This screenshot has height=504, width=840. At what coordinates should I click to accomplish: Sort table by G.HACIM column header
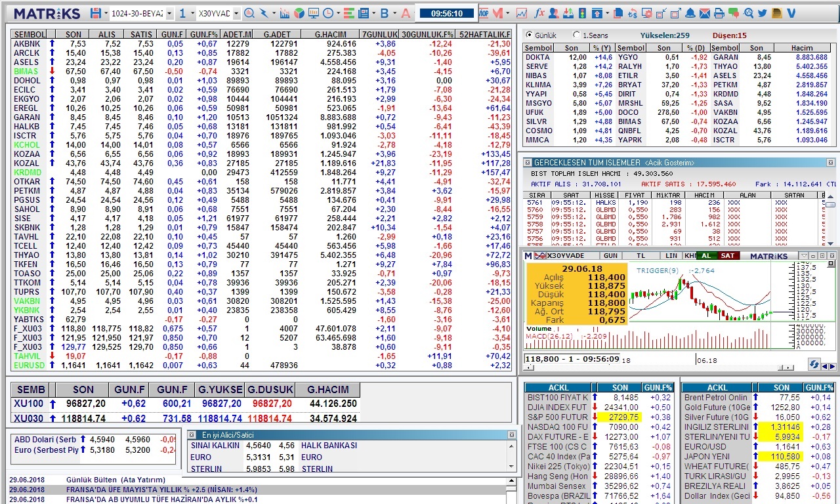pyautogui.click(x=331, y=34)
